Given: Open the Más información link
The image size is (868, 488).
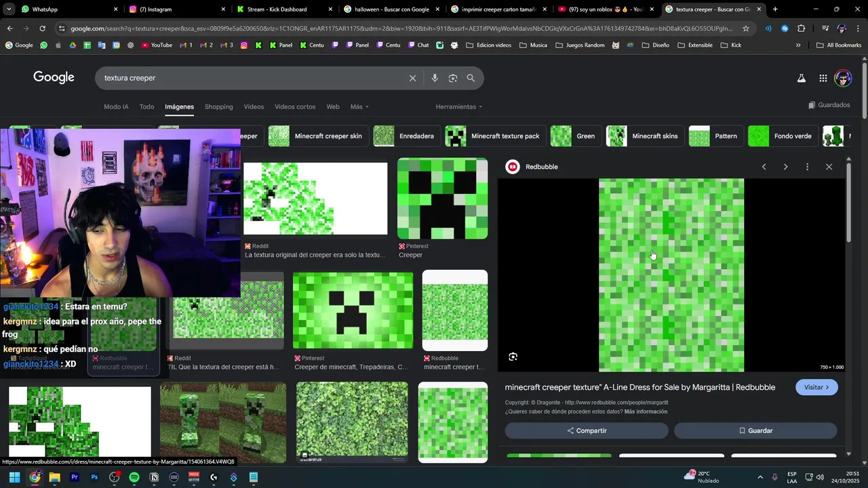Looking at the screenshot, I should [x=646, y=411].
